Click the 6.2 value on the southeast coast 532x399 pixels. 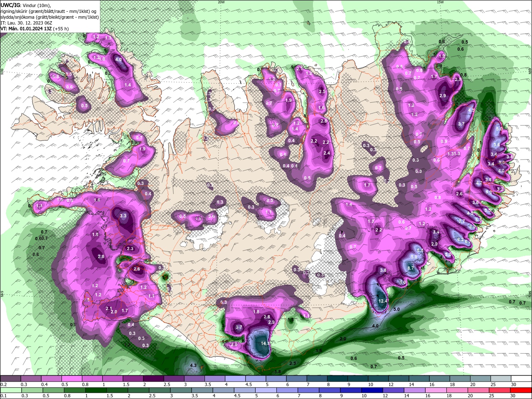460,240
